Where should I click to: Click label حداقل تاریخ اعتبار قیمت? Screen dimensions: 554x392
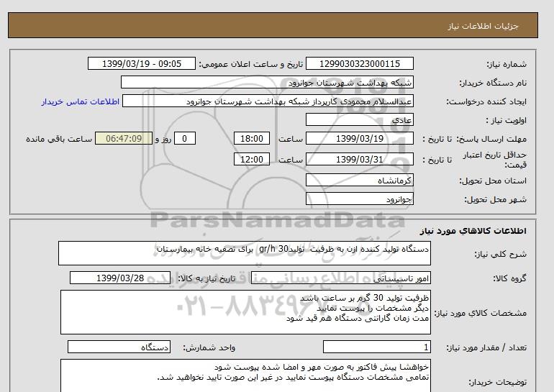(x=495, y=160)
